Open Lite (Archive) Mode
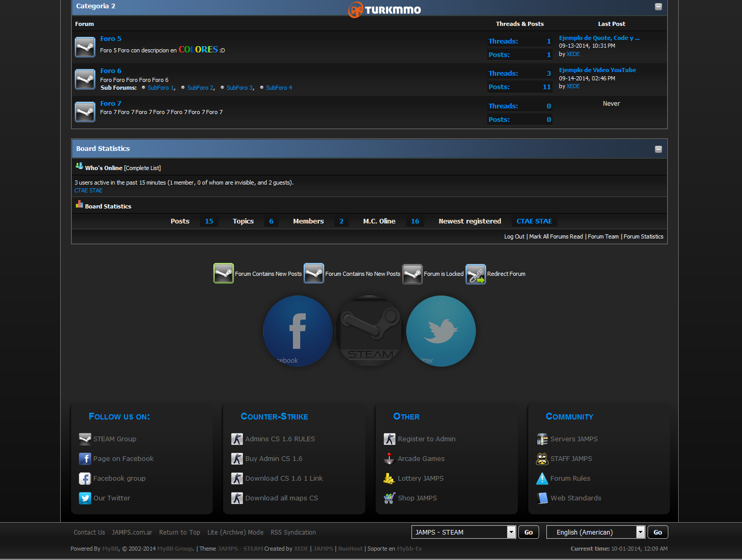 click(236, 533)
